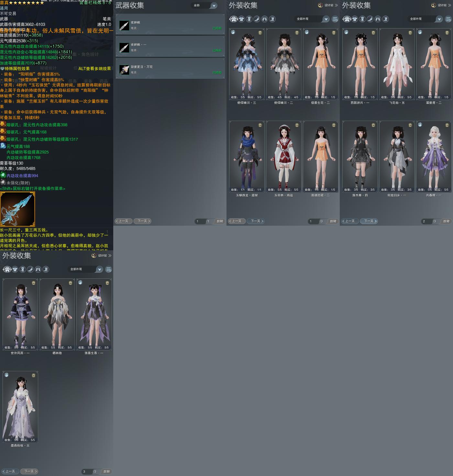Click the blue jar badge on 俯仰晴川·三 card

[233, 32]
